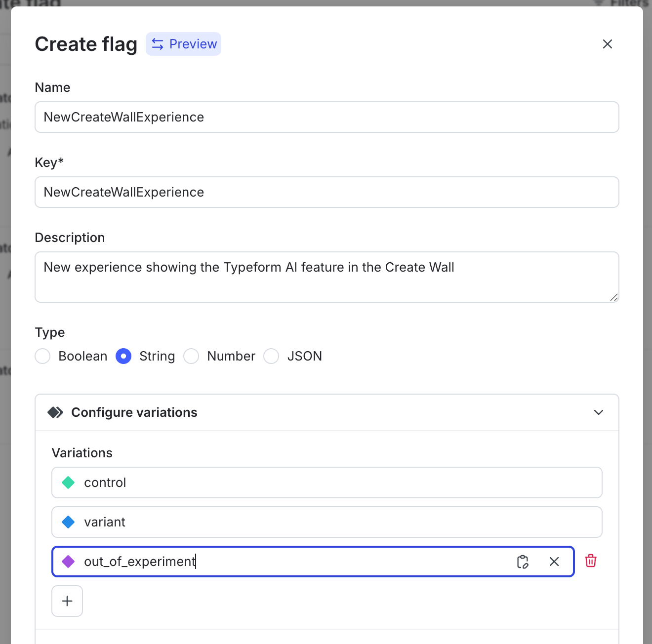Click the green color diamond for control
This screenshot has width=652, height=644.
point(68,483)
